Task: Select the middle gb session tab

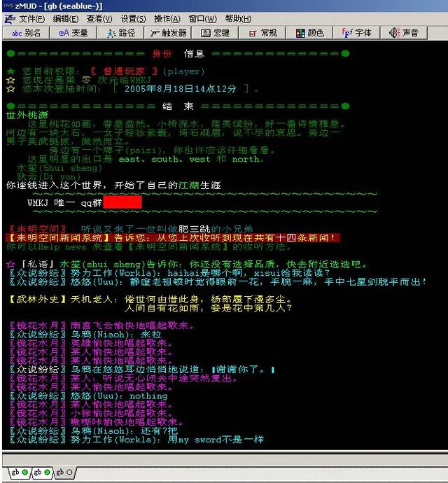Action: click(x=41, y=473)
